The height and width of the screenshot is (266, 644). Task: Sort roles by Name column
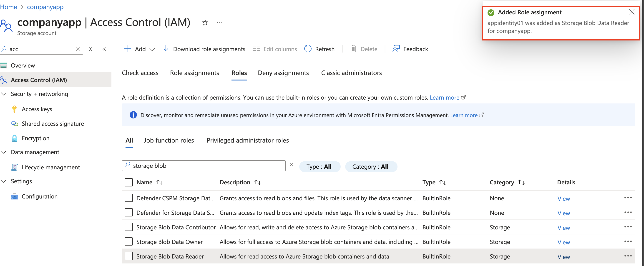pyautogui.click(x=149, y=182)
